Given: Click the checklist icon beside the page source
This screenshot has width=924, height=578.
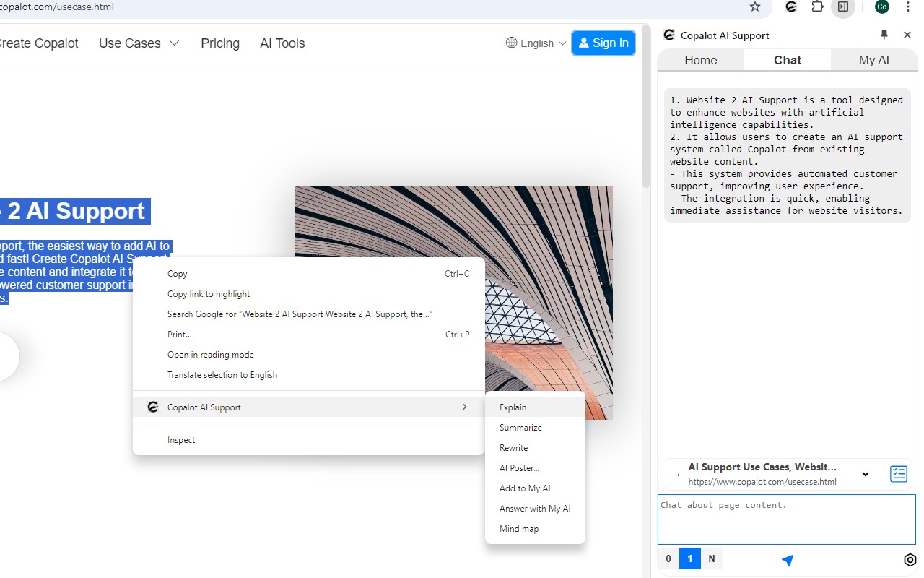Looking at the screenshot, I should (899, 474).
